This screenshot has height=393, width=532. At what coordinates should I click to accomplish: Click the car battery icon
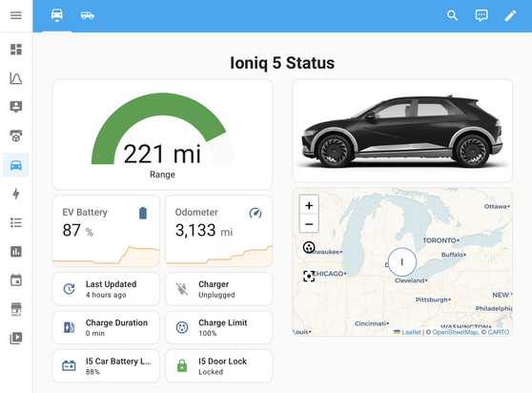coord(70,366)
